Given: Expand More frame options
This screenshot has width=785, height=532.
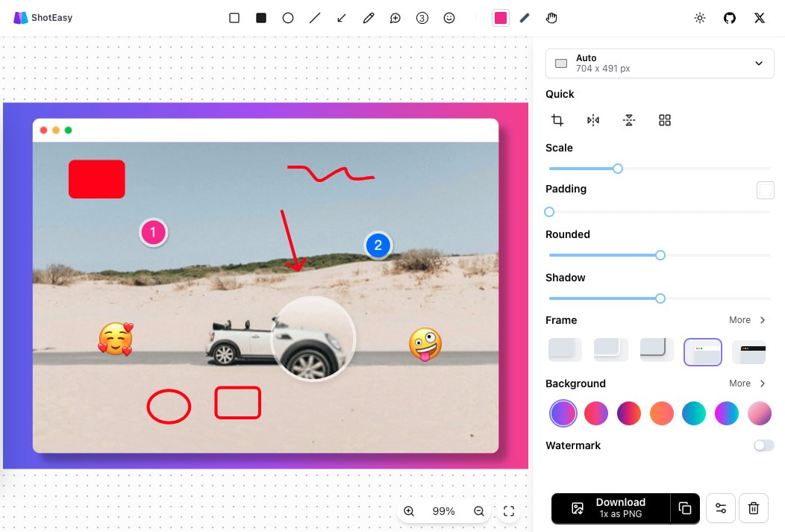Looking at the screenshot, I should (x=747, y=320).
